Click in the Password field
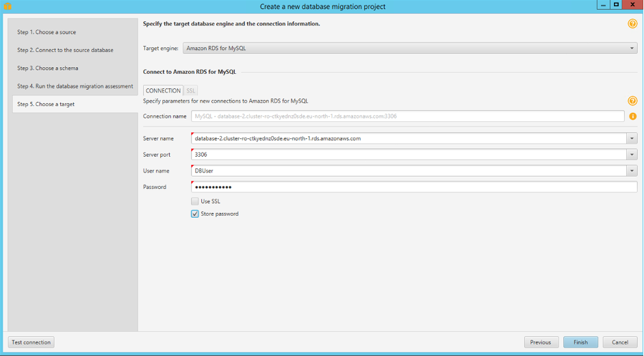The height and width of the screenshot is (356, 644). [x=414, y=187]
